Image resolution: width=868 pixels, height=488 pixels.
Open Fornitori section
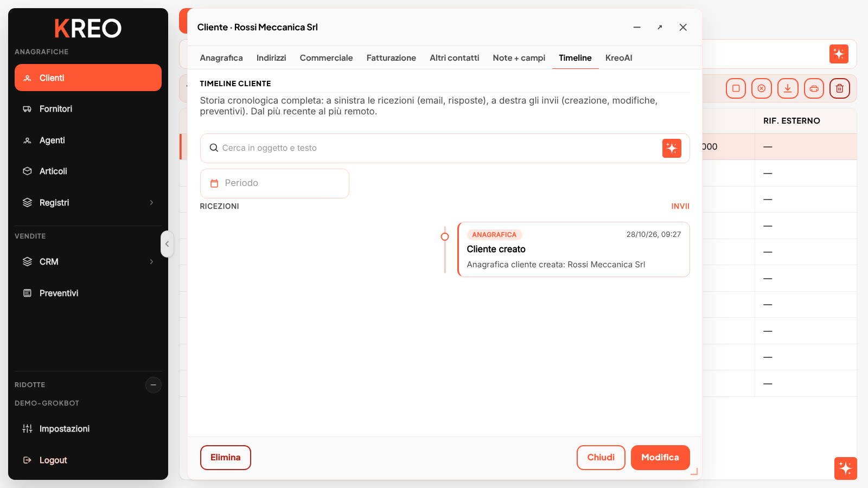[88, 109]
